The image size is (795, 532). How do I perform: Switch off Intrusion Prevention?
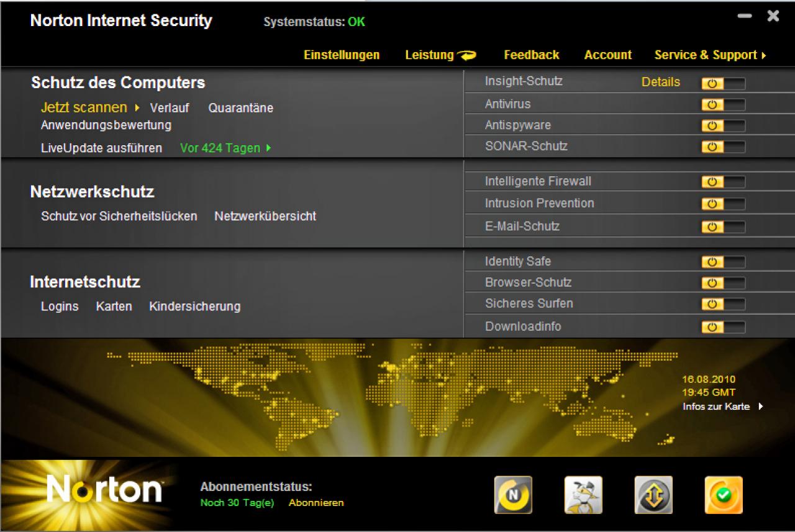[723, 204]
